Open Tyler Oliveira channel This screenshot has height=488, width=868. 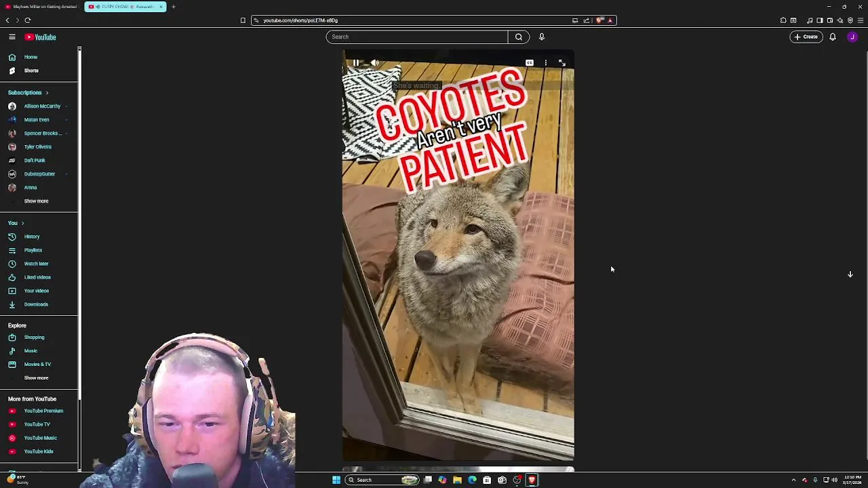tap(39, 147)
